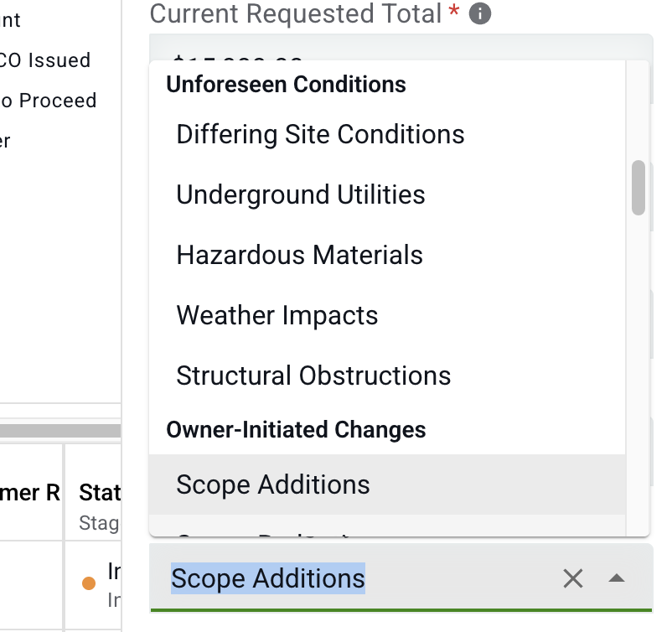The height and width of the screenshot is (632, 672).
Task: Click the 'CO Issued' text on left
Action: point(44,60)
